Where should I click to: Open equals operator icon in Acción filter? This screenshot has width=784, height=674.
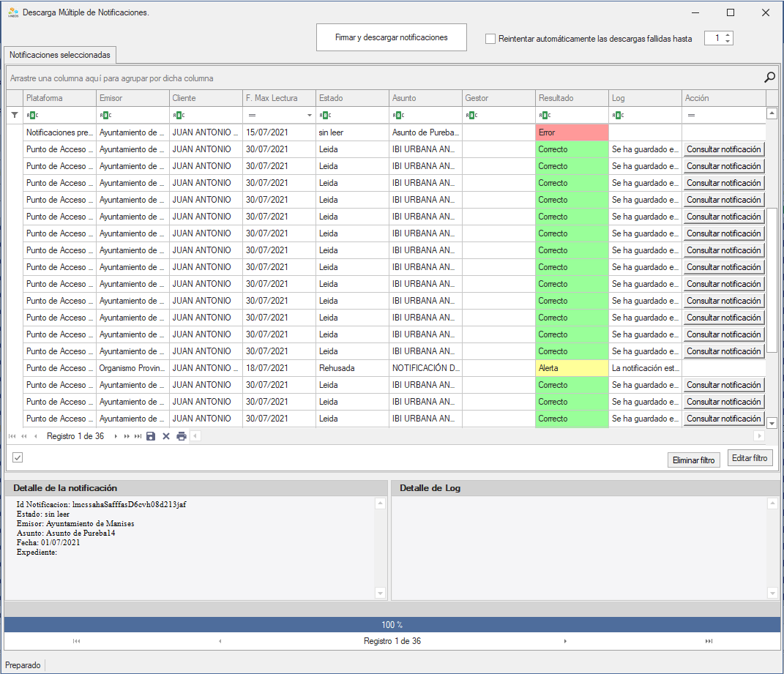(691, 115)
